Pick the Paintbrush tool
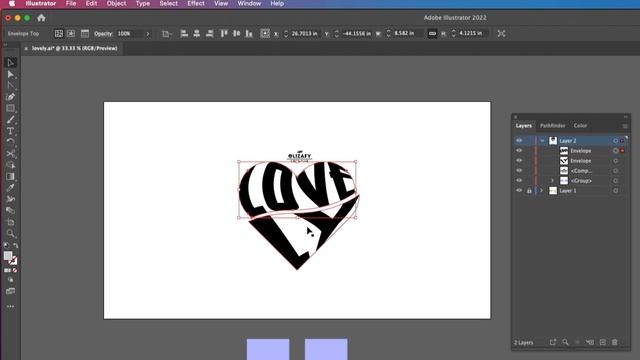The width and height of the screenshot is (640, 360). coord(11,120)
